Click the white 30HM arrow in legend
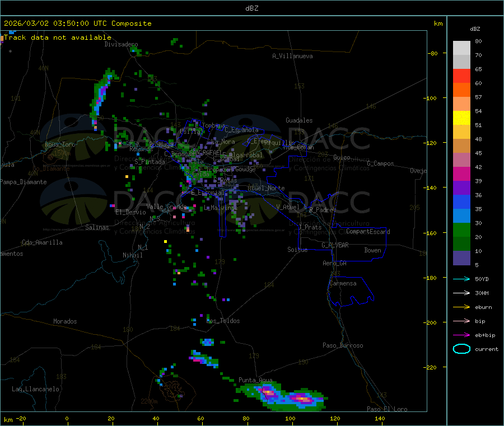 point(461,293)
